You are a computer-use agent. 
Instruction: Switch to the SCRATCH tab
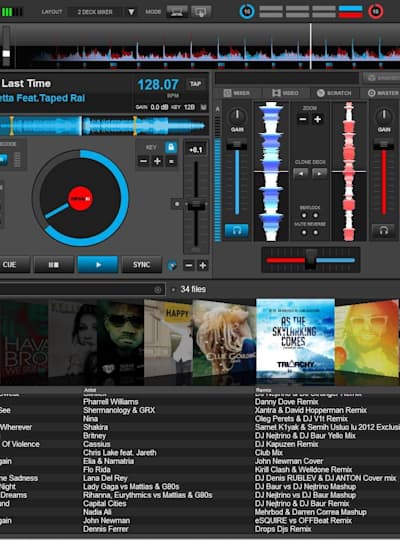point(334,93)
